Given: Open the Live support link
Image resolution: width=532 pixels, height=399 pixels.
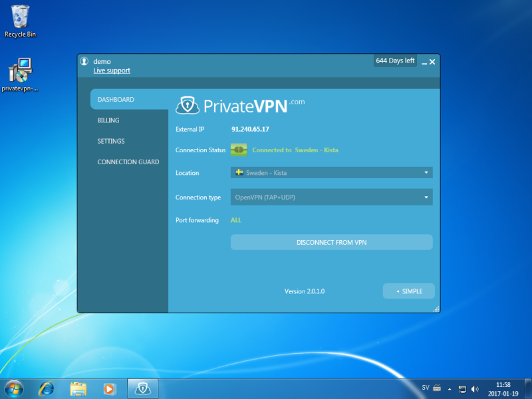Looking at the screenshot, I should click(x=112, y=70).
